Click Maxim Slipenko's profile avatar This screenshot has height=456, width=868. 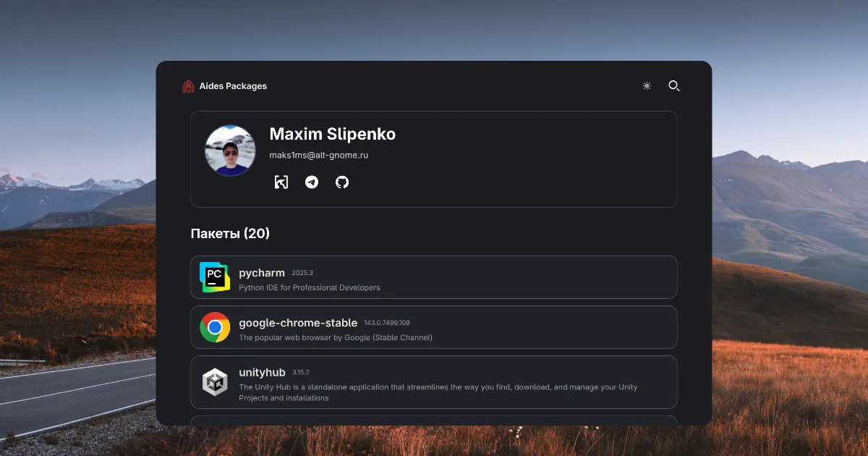tap(230, 151)
